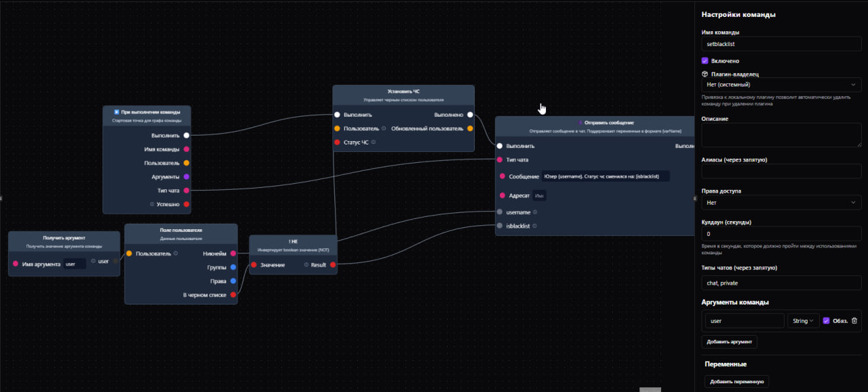This screenshot has height=392, width=868.
Task: Focus the Имя команды field containing setblacklist
Action: pyautogui.click(x=781, y=44)
